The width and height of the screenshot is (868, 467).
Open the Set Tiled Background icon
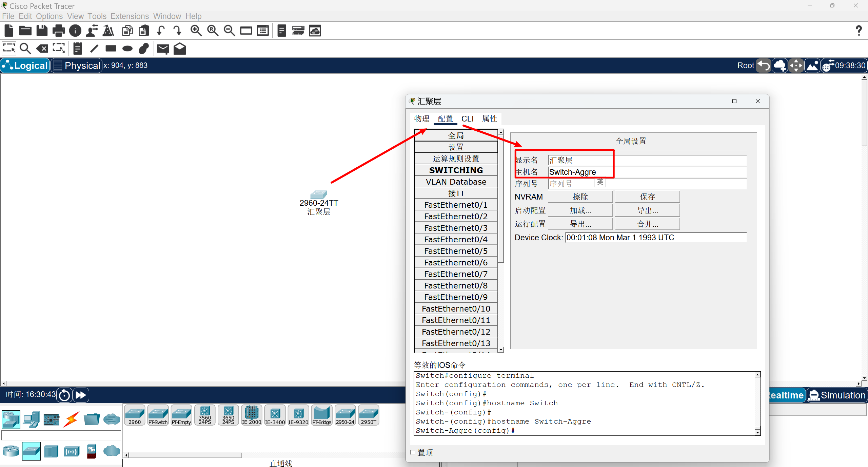click(812, 66)
